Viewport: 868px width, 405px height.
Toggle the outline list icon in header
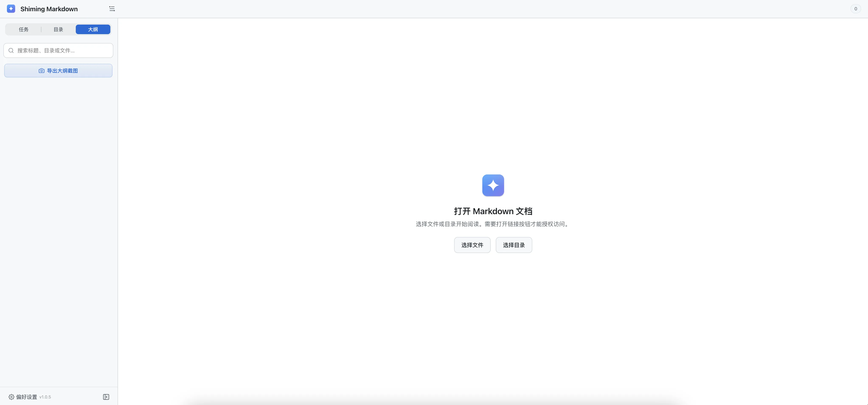[x=112, y=9]
